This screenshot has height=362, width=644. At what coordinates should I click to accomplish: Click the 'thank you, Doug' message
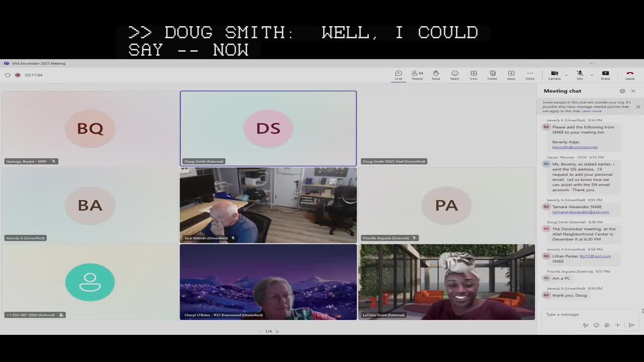(570, 295)
